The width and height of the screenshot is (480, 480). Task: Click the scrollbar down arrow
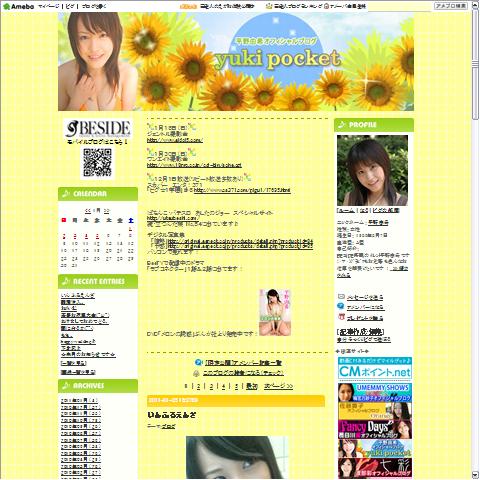475,475
